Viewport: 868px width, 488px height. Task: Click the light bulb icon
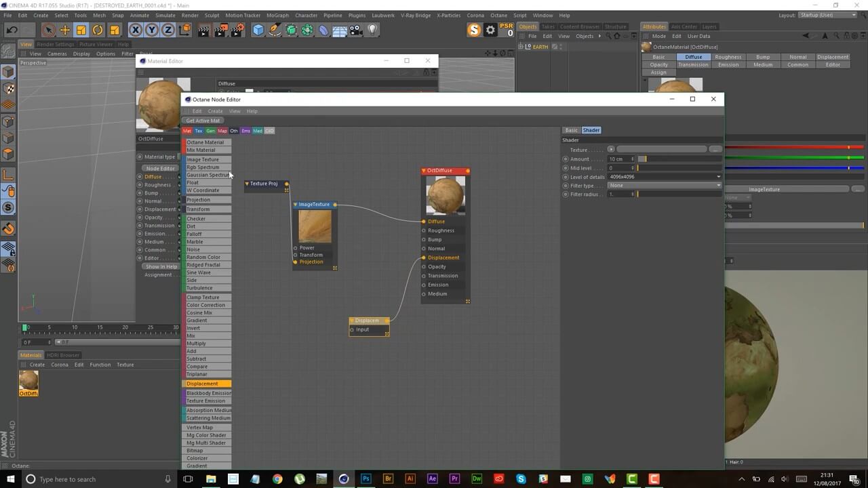[372, 30]
